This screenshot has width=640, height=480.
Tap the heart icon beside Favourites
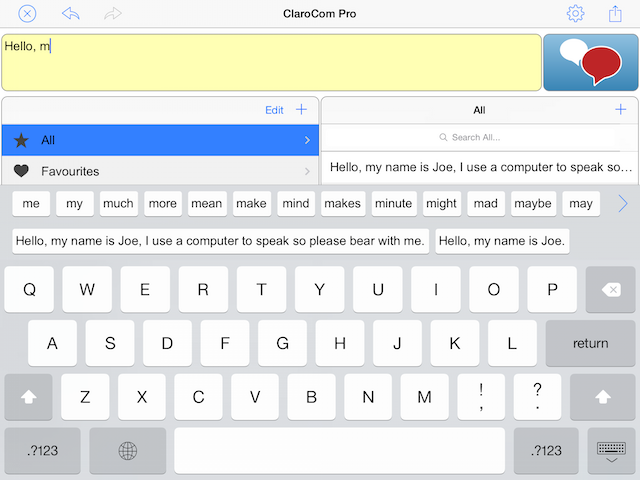coord(21,171)
